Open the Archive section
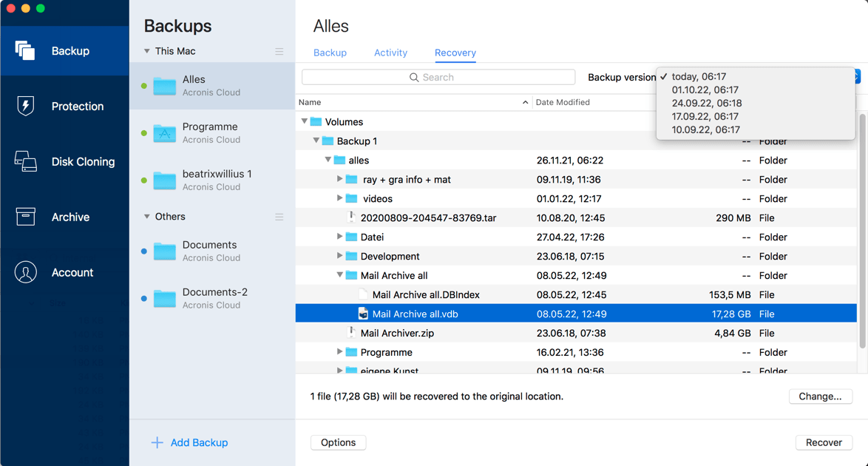 tap(64, 217)
